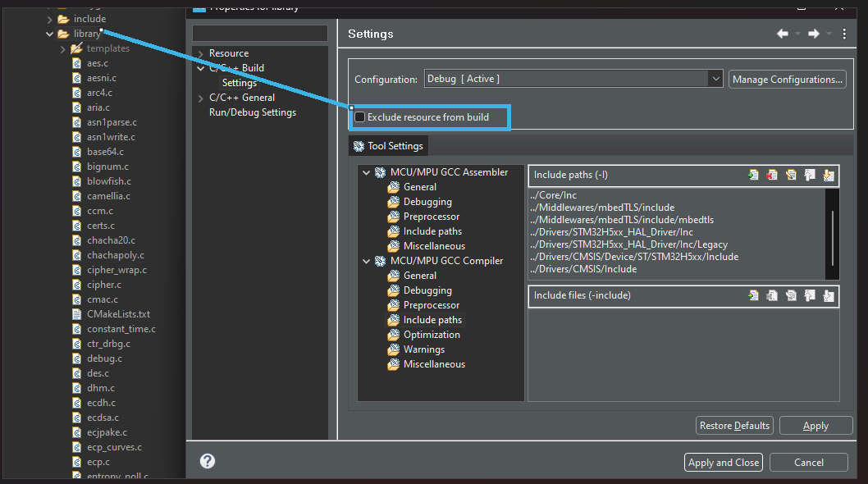Click the Move Up icon in Include paths
The width and height of the screenshot is (868, 484).
click(x=810, y=175)
